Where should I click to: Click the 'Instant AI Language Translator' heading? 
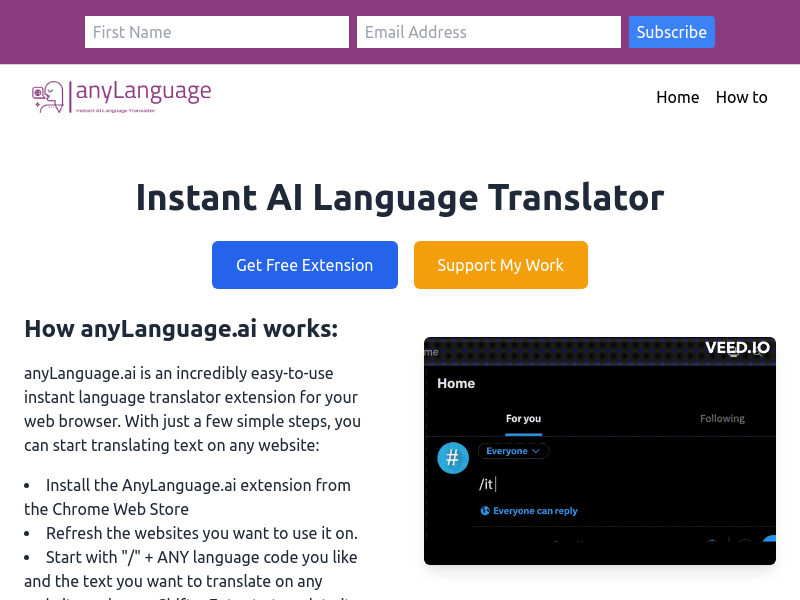point(400,198)
